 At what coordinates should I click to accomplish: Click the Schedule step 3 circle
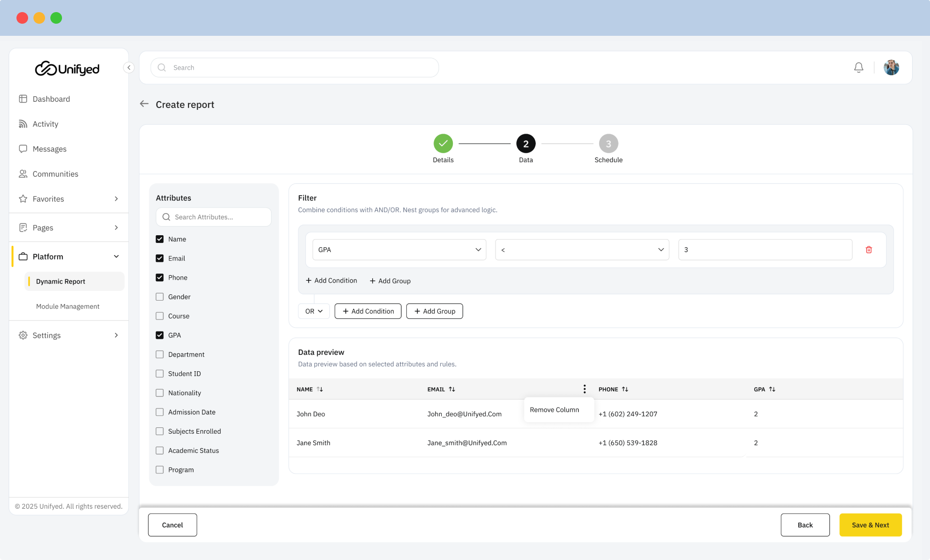coord(609,144)
